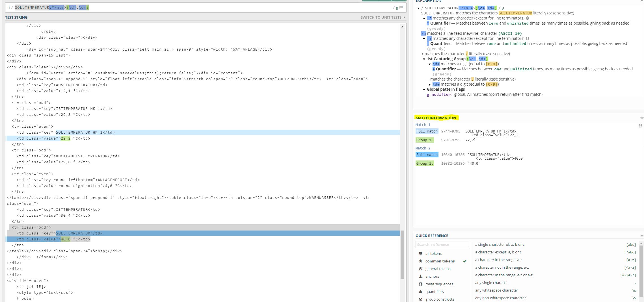Image resolution: width=644 pixels, height=302 pixels.
Task: Click the test string scrollbar up arrow
Action: point(402,27)
